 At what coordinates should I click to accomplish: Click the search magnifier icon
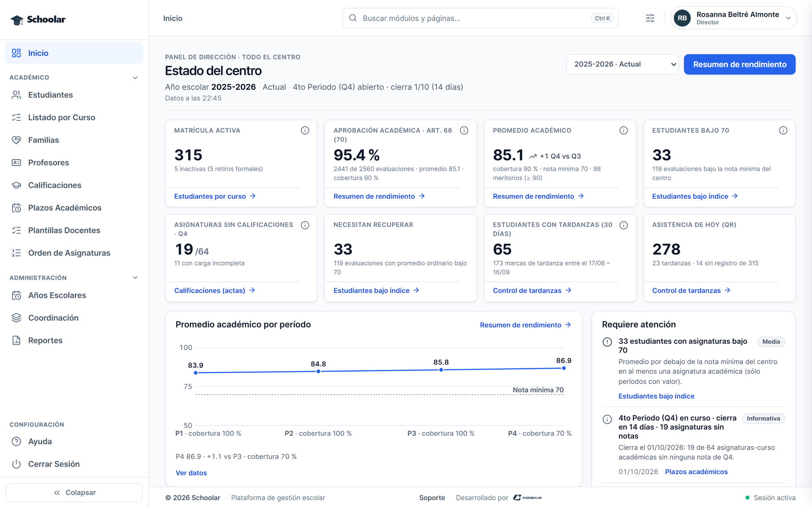click(353, 18)
